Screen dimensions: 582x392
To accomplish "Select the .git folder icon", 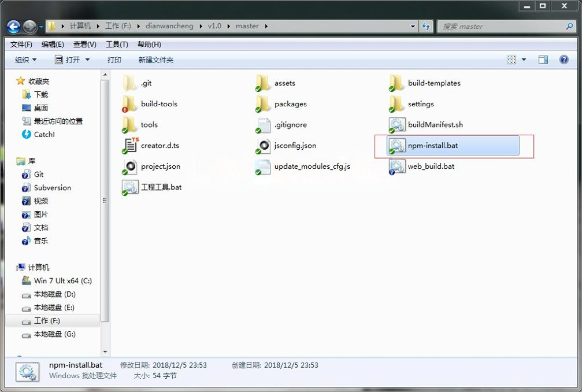I will tap(129, 83).
